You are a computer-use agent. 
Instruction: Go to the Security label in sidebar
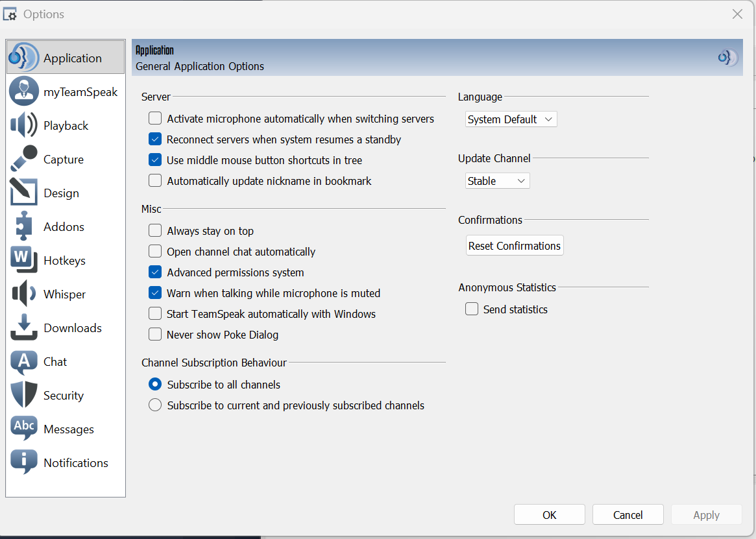(x=64, y=395)
